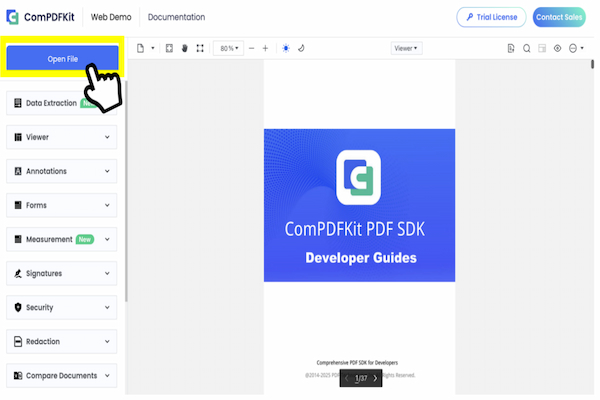The width and height of the screenshot is (600, 400).
Task: Click the fit page icon
Action: [x=169, y=48]
